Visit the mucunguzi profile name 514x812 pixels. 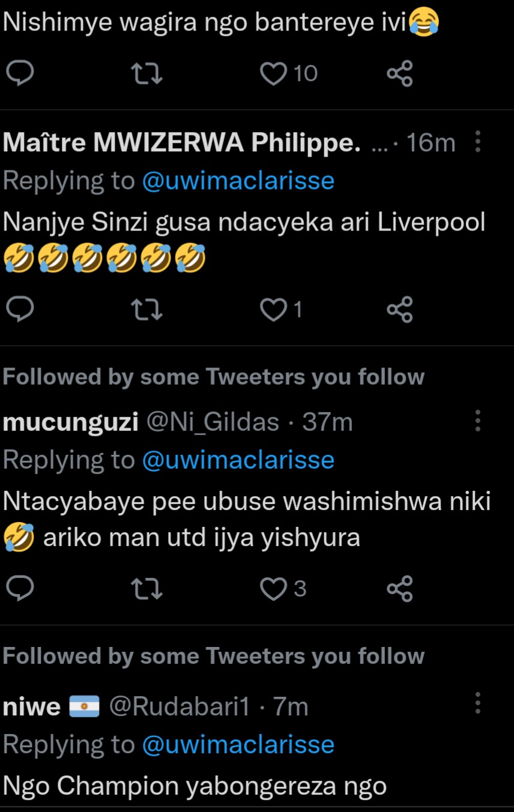coord(71,423)
